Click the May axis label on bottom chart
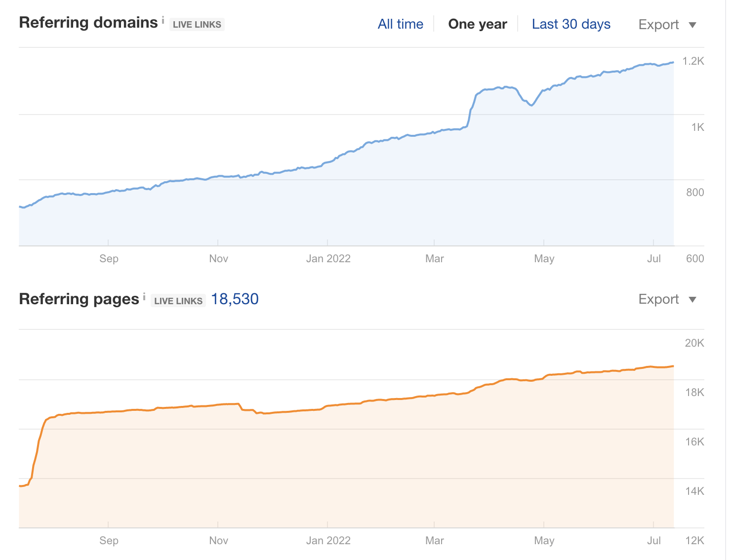The image size is (734, 560). click(x=544, y=540)
